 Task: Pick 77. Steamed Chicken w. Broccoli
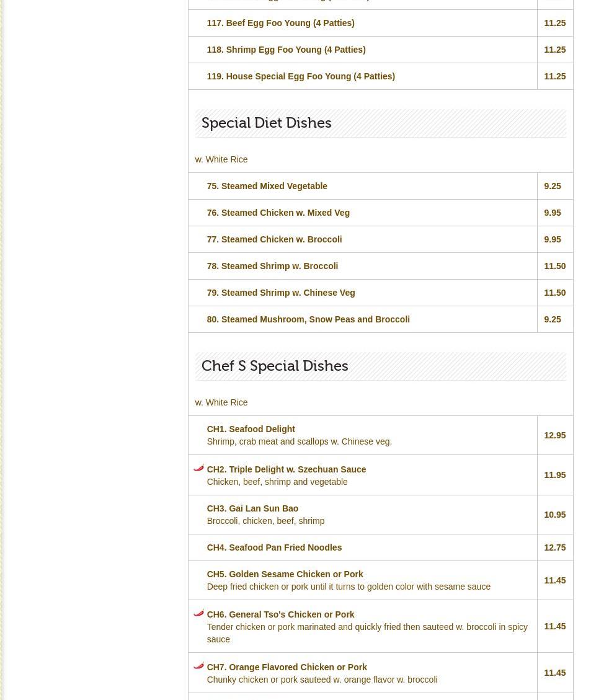click(x=274, y=239)
